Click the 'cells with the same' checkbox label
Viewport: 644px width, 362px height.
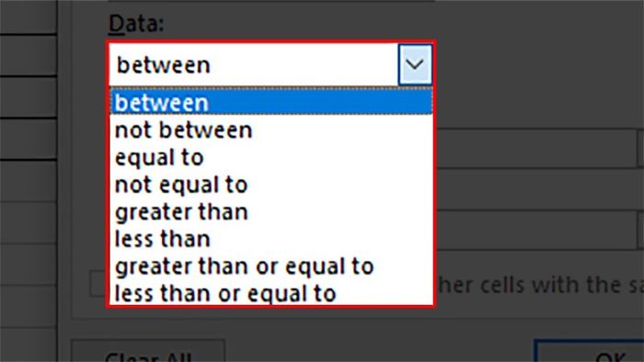(540, 285)
